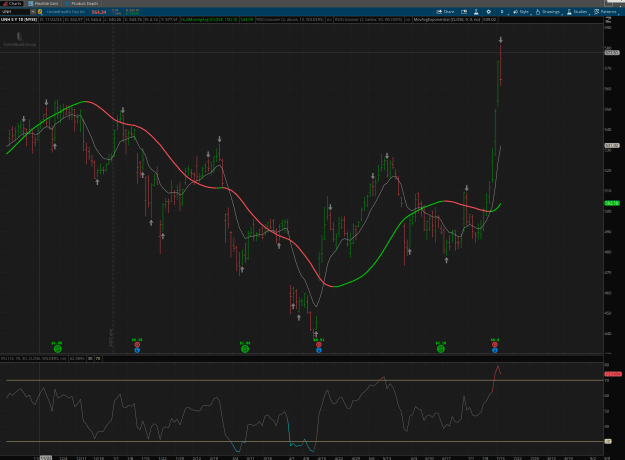This screenshot has width=625, height=460.
Task: Click the yellow symbol link icon
Action: coord(40,12)
